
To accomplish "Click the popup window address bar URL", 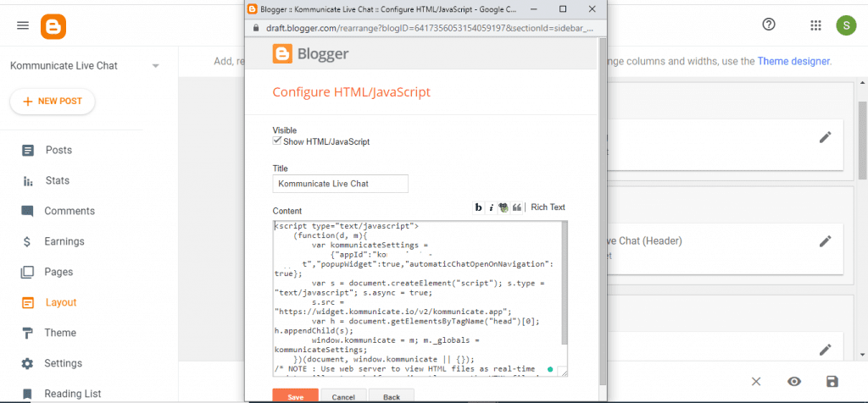I will (x=431, y=28).
